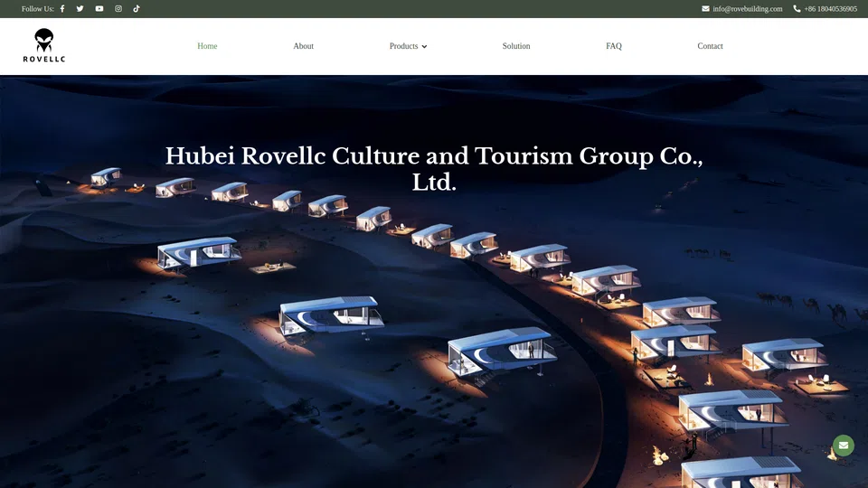The image size is (868, 488).
Task: Click the Hubei Rovellc company heading
Action: click(434, 169)
